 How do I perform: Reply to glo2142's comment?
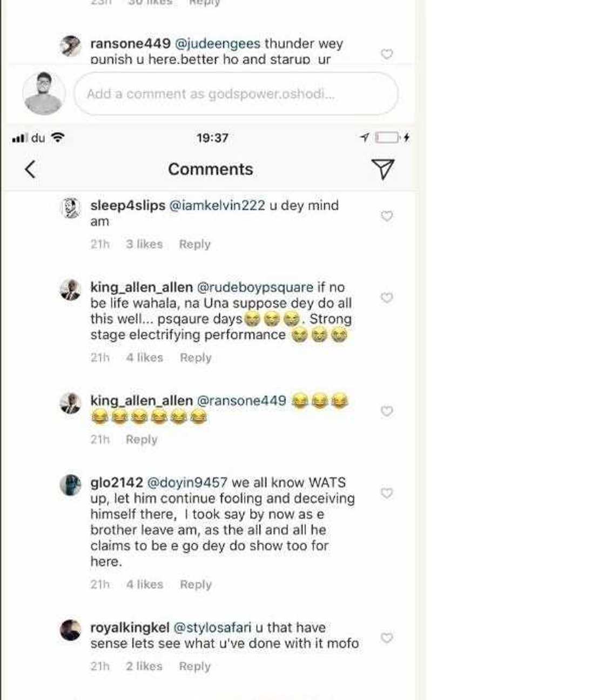196,584
